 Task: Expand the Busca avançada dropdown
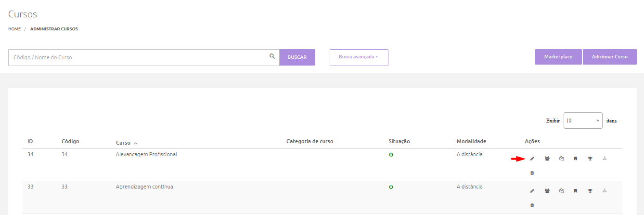tap(359, 57)
